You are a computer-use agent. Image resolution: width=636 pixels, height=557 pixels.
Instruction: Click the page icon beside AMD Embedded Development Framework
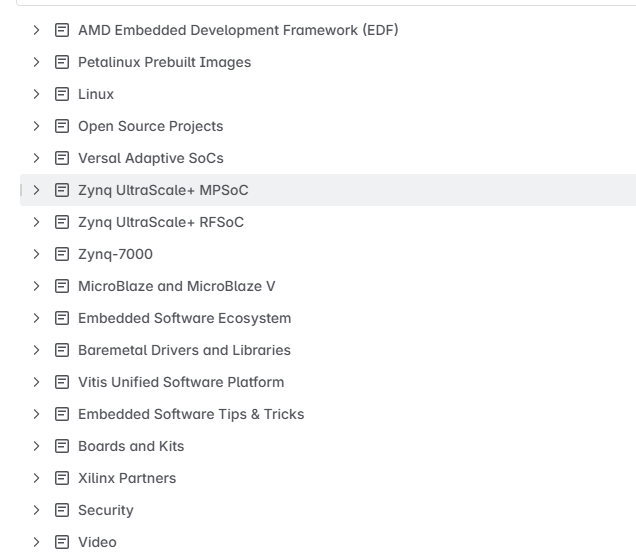click(x=62, y=30)
